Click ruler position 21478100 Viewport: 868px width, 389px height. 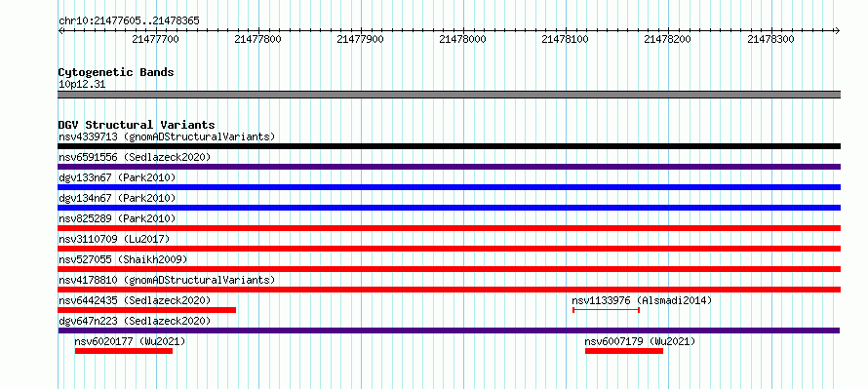pyautogui.click(x=566, y=39)
